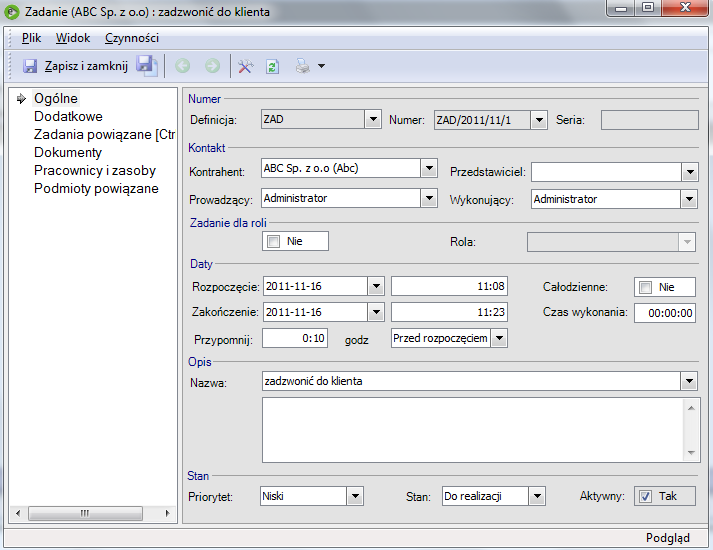713x550 pixels.
Task: Expand the Przedstawiciel dropdown
Action: click(x=690, y=172)
